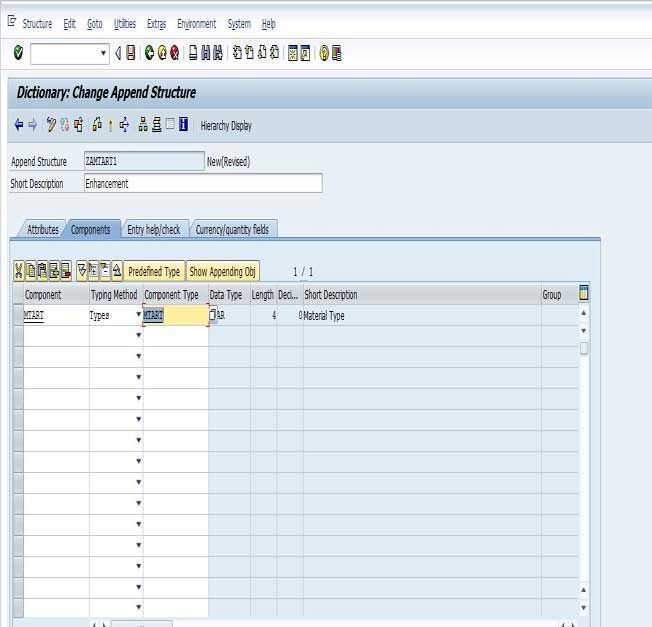Switch to the Entry help/check tab
This screenshot has width=652, height=627.
coord(154,230)
